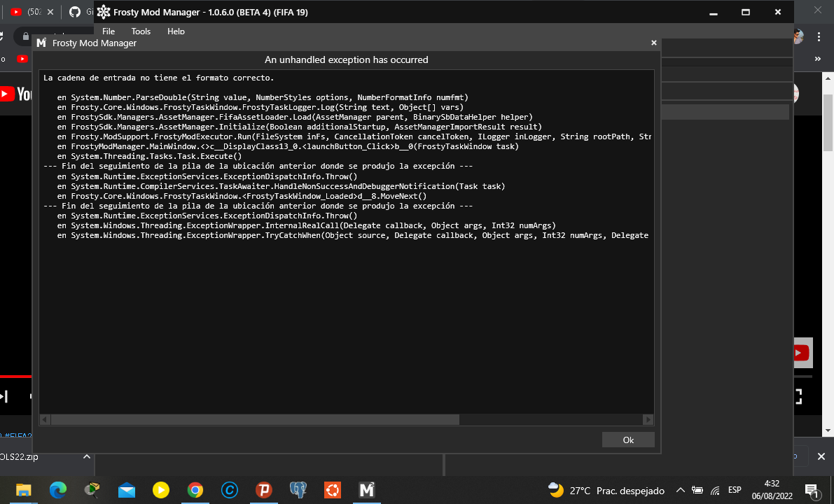The image size is (834, 504).
Task: Click the stack line 'FrostyTaskWindow_Loaded'
Action: (x=242, y=196)
